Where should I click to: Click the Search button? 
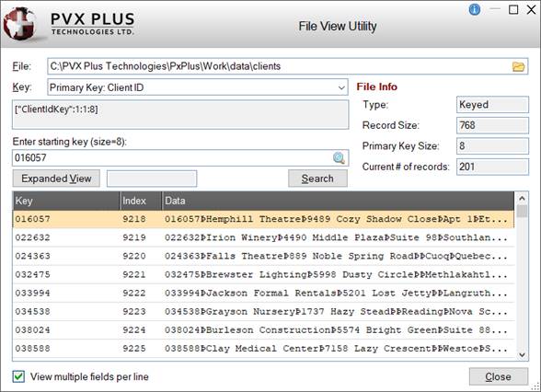tap(317, 179)
